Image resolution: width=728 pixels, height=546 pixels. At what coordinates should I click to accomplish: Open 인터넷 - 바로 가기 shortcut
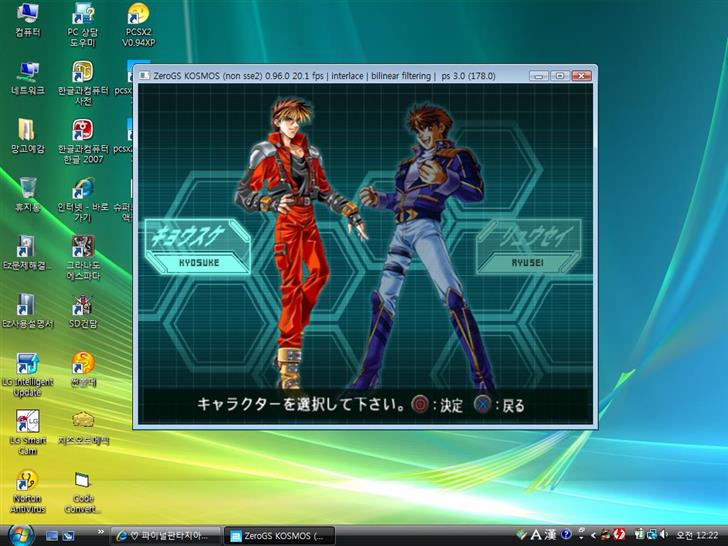point(83,199)
